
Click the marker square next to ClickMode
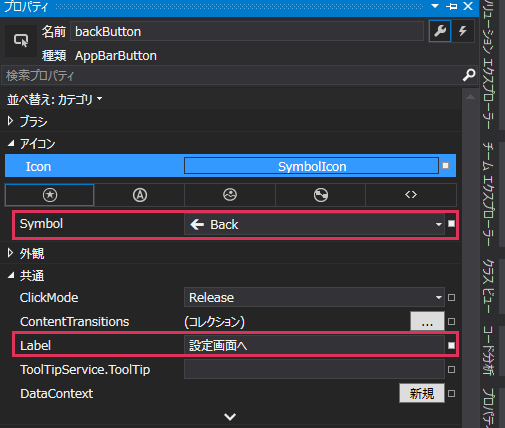point(451,297)
